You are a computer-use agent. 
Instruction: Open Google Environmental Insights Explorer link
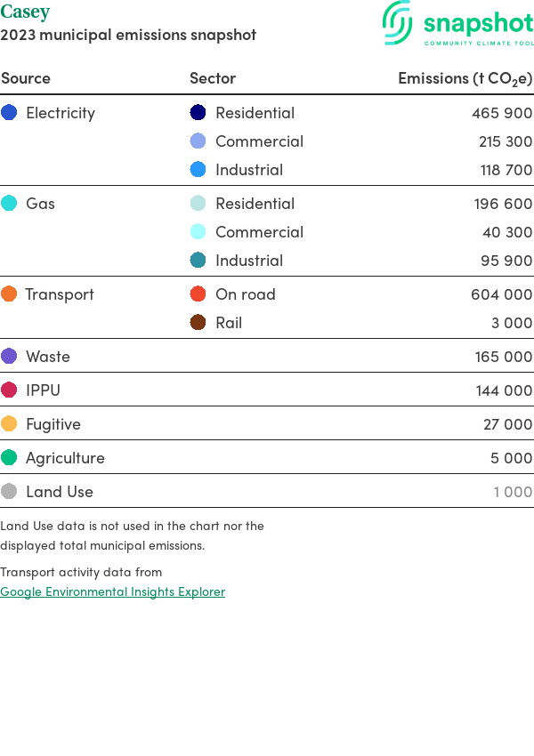click(x=112, y=591)
